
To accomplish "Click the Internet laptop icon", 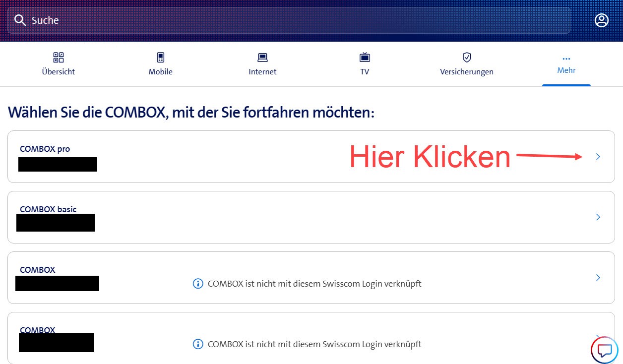I will pos(262,58).
